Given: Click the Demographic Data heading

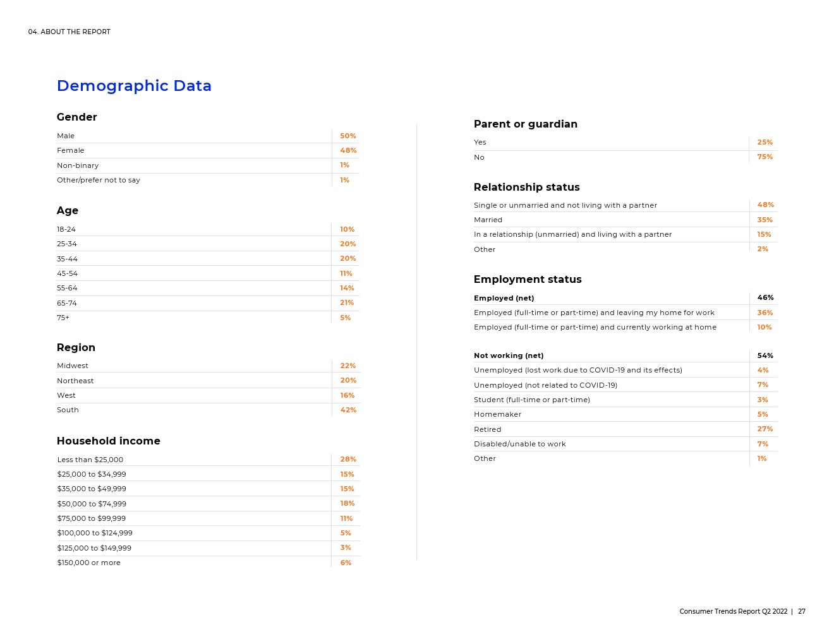Looking at the screenshot, I should click(134, 86).
